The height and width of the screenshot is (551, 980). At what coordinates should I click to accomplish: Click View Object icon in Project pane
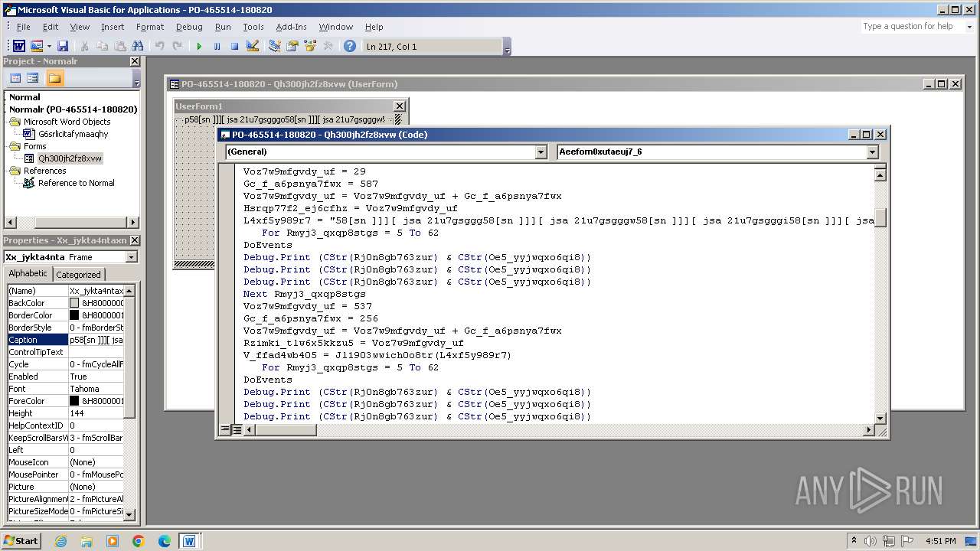point(33,78)
